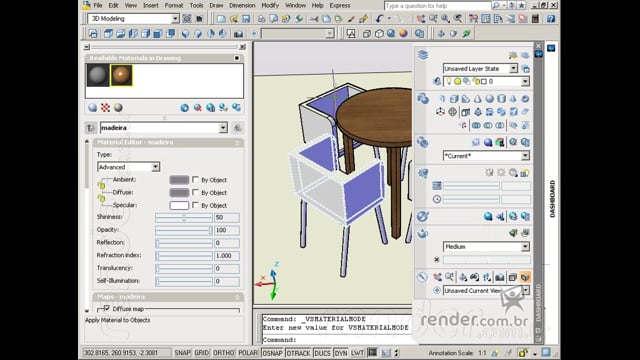The width and height of the screenshot is (640, 360).
Task: Open the Modify menu
Action: point(270,6)
